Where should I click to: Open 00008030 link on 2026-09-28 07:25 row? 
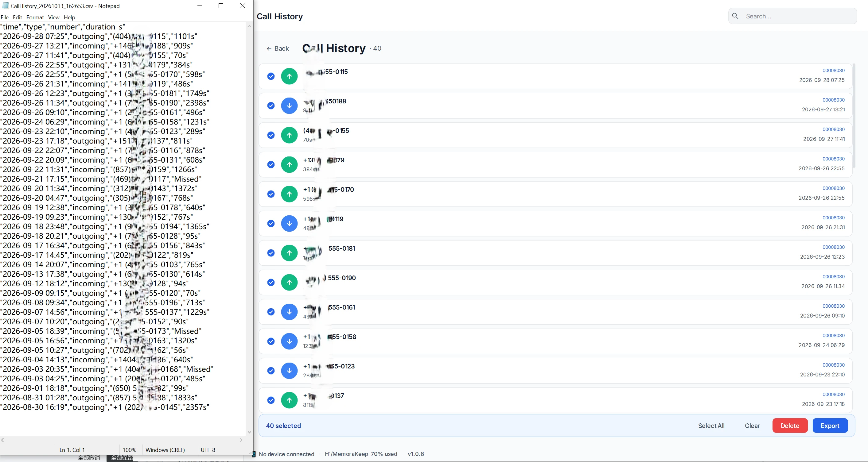[x=834, y=70]
